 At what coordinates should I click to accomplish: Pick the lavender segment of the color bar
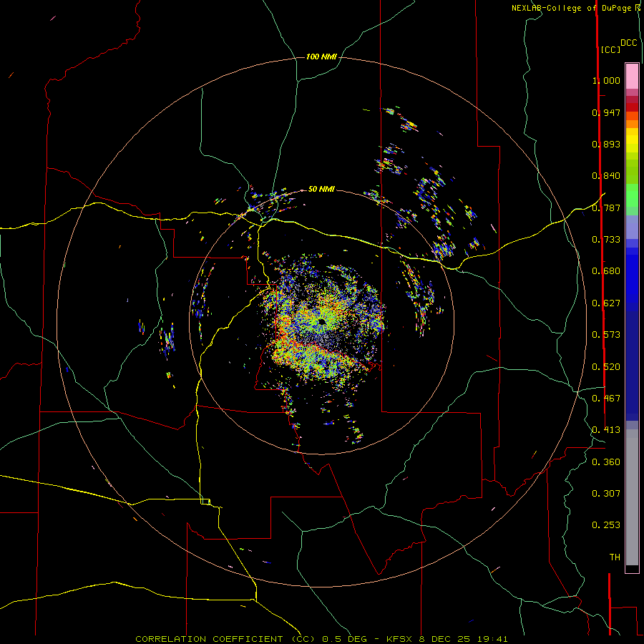point(632,227)
